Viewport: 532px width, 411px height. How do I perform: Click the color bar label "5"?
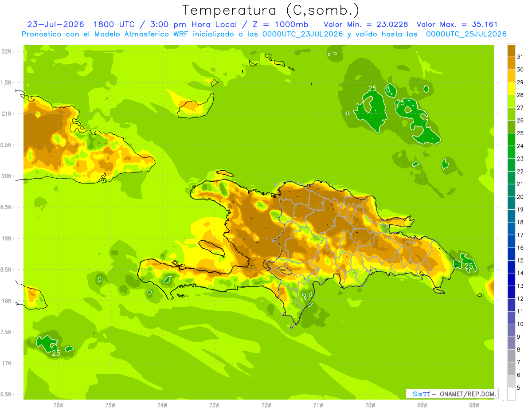pyautogui.click(x=519, y=388)
